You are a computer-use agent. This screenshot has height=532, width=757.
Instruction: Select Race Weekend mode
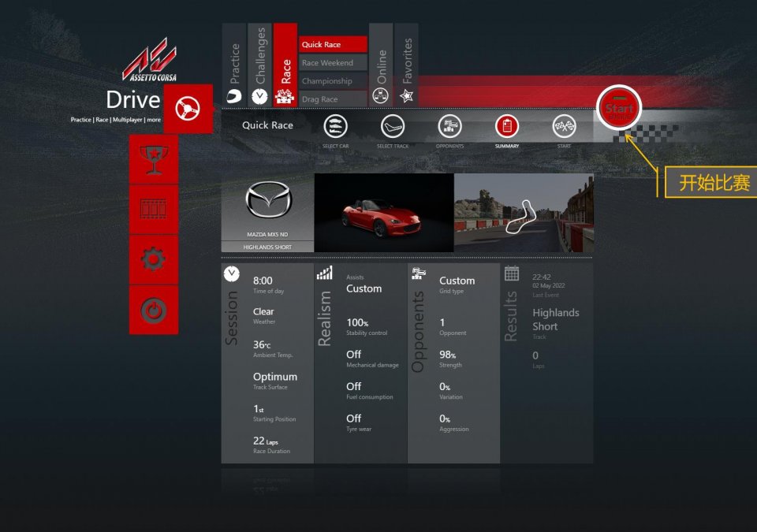click(333, 63)
